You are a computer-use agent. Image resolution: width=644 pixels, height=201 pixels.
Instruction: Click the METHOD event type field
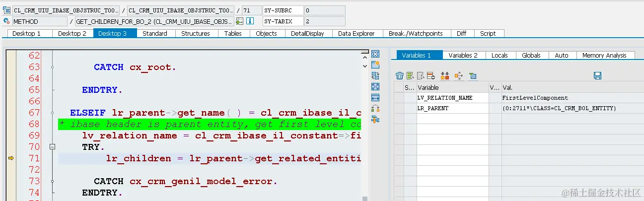(x=40, y=21)
